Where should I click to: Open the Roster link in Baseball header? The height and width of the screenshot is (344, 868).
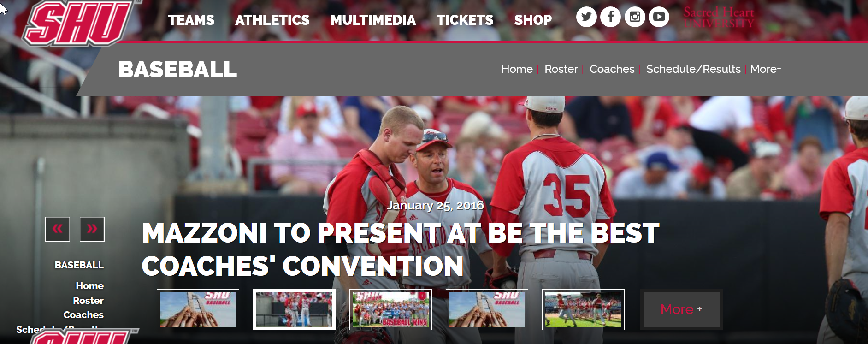click(x=561, y=69)
